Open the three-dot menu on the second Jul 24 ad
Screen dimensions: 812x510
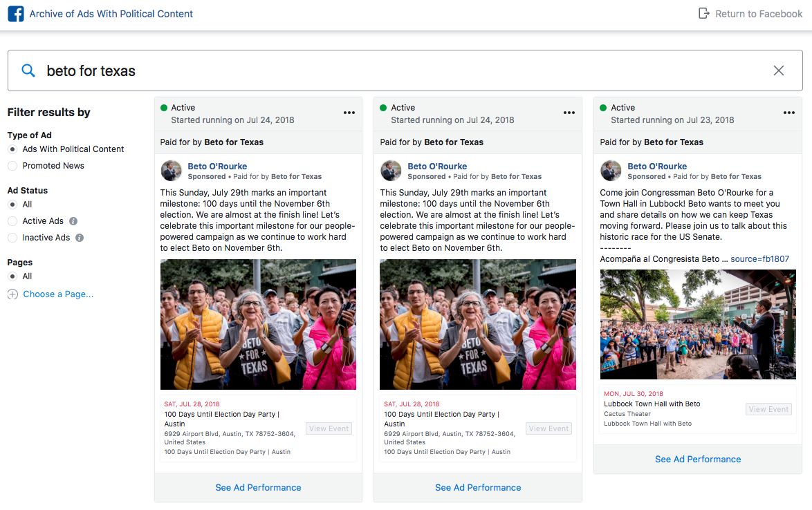[x=569, y=113]
